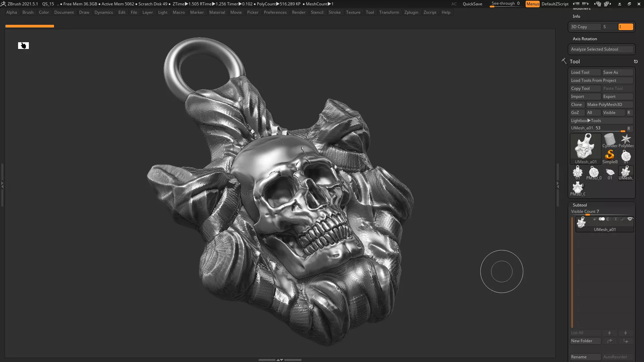Select the small UMesh_ tool thumbnail
The image size is (644, 362).
(x=626, y=173)
